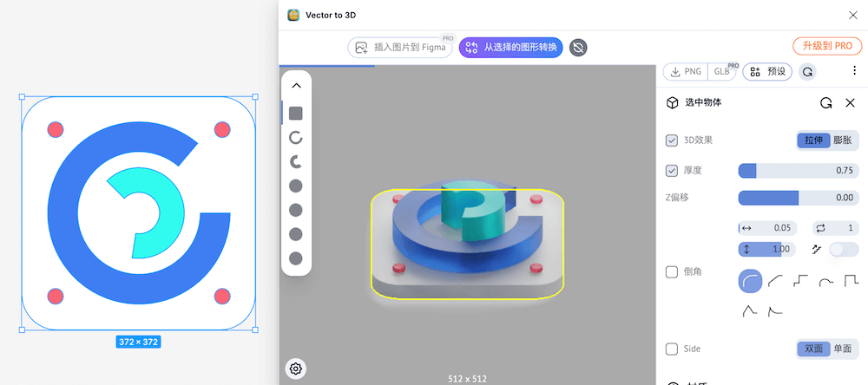868x385 pixels.
Task: Toggle the 3D效果 checkbox
Action: (x=672, y=140)
